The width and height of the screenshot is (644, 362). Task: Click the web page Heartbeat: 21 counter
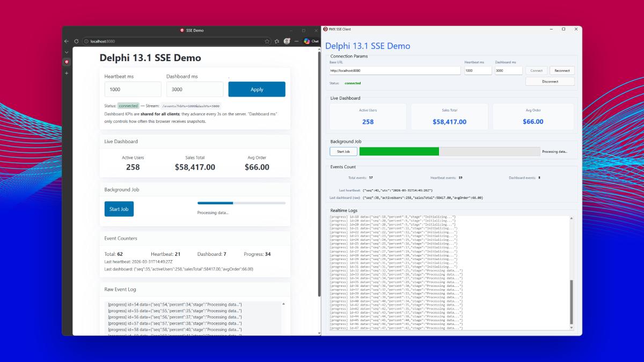pyautogui.click(x=165, y=254)
